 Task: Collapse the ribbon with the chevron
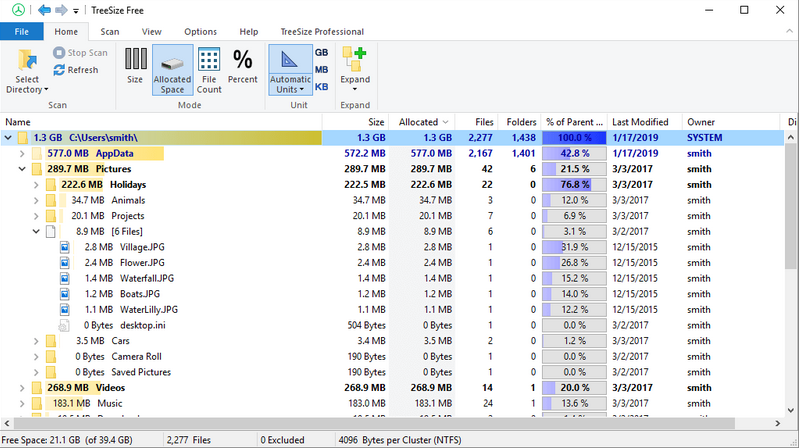coord(789,32)
